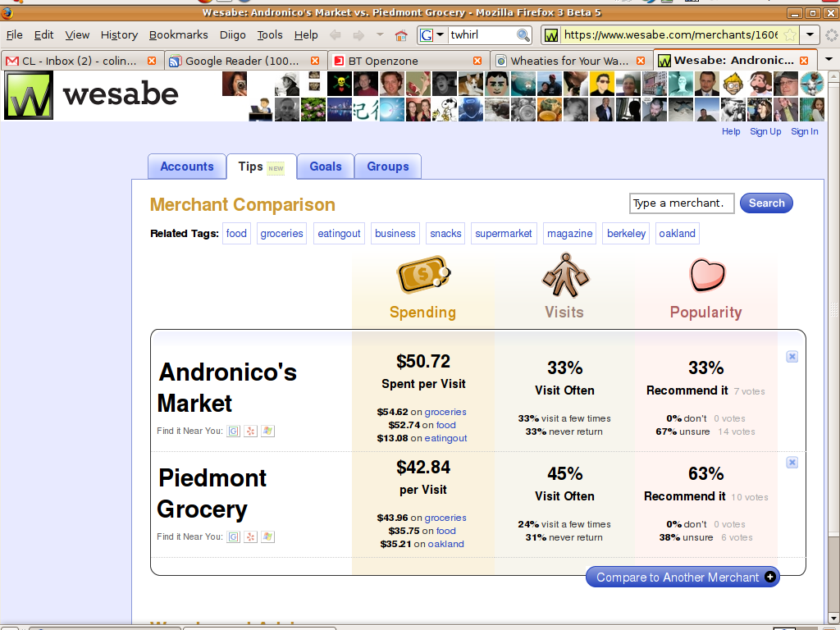Image resolution: width=840 pixels, height=630 pixels.
Task: Expand the URL bar history dropdown
Action: [x=810, y=35]
